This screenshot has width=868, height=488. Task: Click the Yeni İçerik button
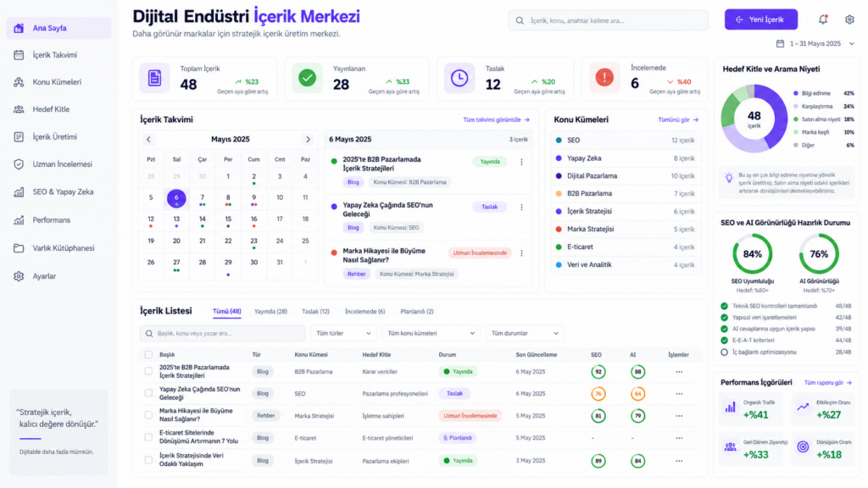click(761, 19)
